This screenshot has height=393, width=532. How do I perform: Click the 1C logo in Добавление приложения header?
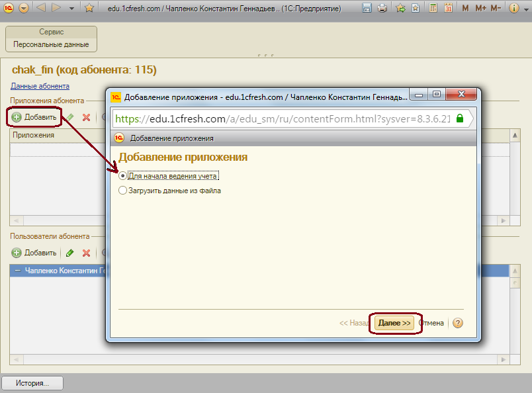tap(119, 138)
